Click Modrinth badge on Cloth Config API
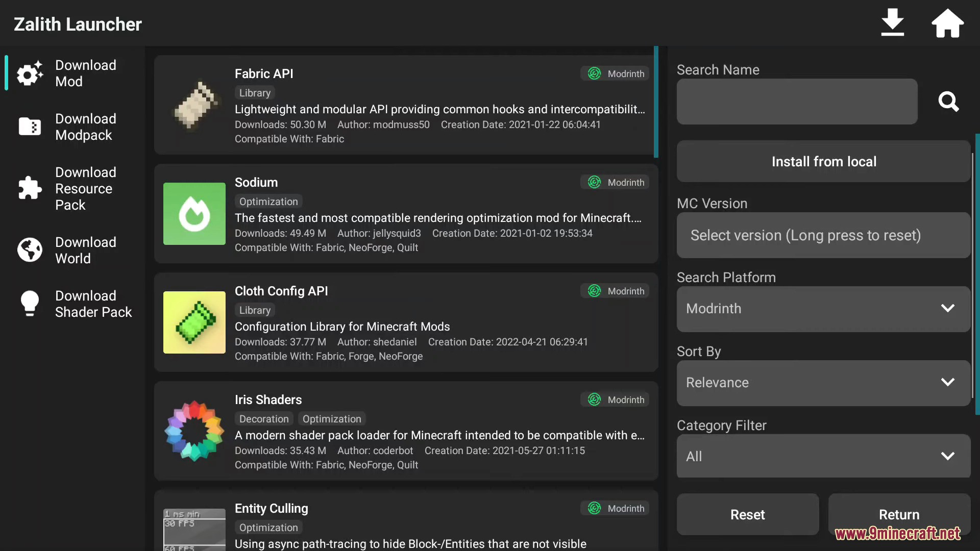 pos(615,291)
